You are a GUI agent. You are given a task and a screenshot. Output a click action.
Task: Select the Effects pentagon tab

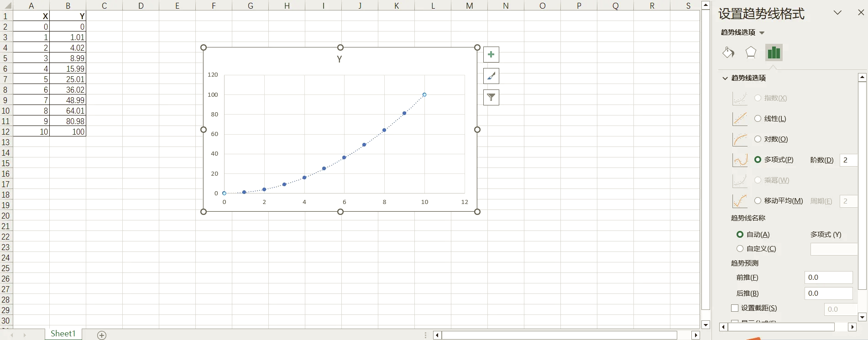click(x=751, y=52)
